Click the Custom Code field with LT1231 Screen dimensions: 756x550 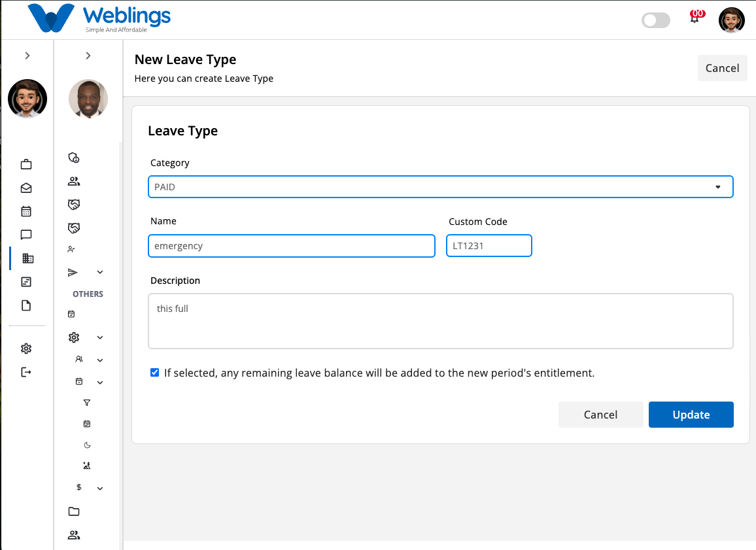(489, 246)
